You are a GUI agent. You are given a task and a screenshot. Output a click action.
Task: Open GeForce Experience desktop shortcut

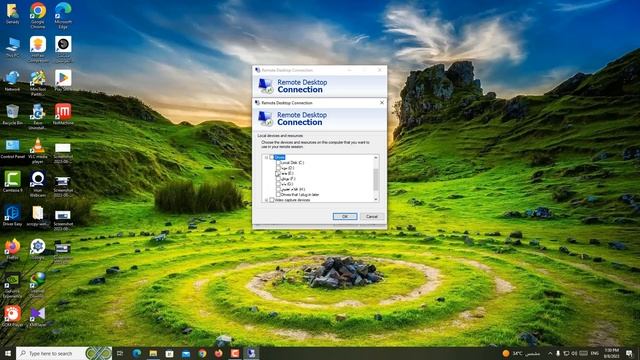[12, 285]
